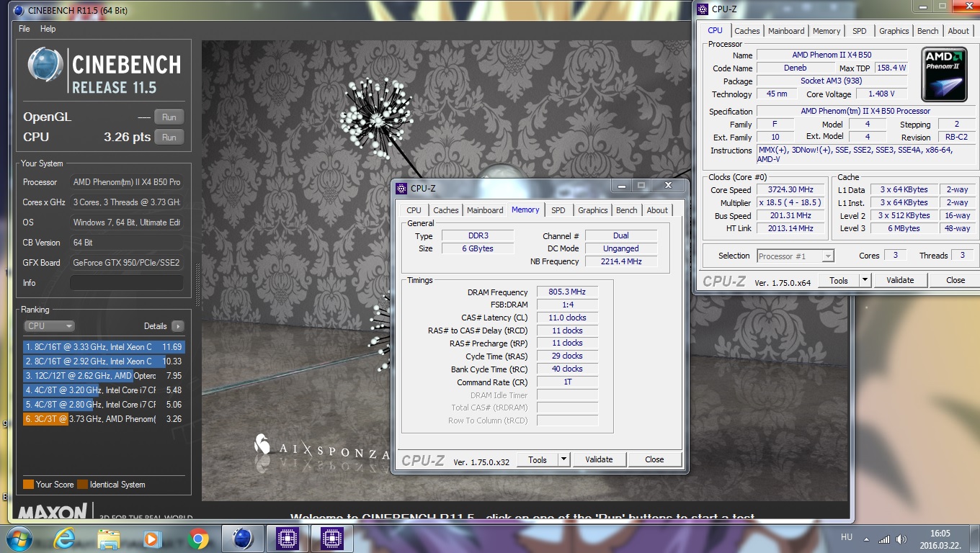Open ranking Details arrow button
Viewport: 980px width, 553px height.
click(177, 326)
